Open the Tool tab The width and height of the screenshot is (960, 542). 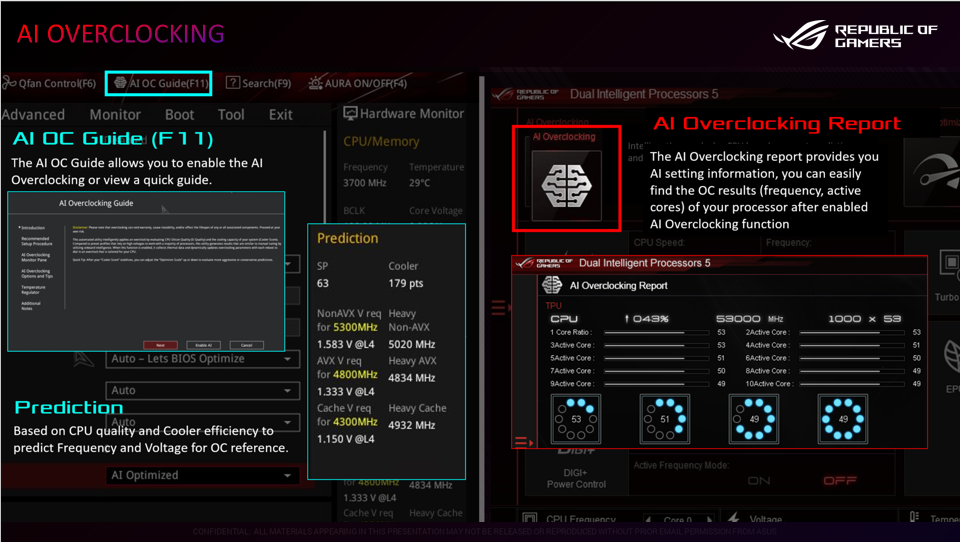(231, 115)
